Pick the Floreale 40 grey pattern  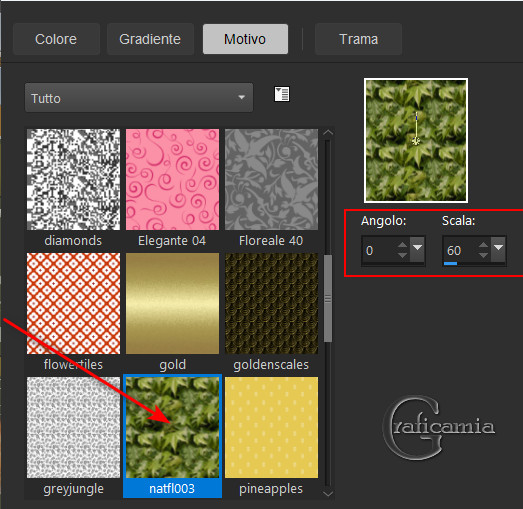pyautogui.click(x=272, y=180)
